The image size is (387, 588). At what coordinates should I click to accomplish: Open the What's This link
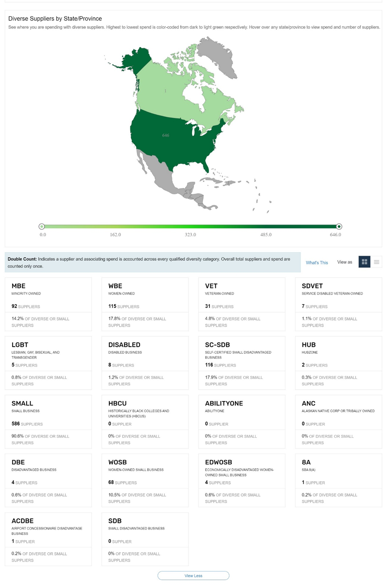317,263
